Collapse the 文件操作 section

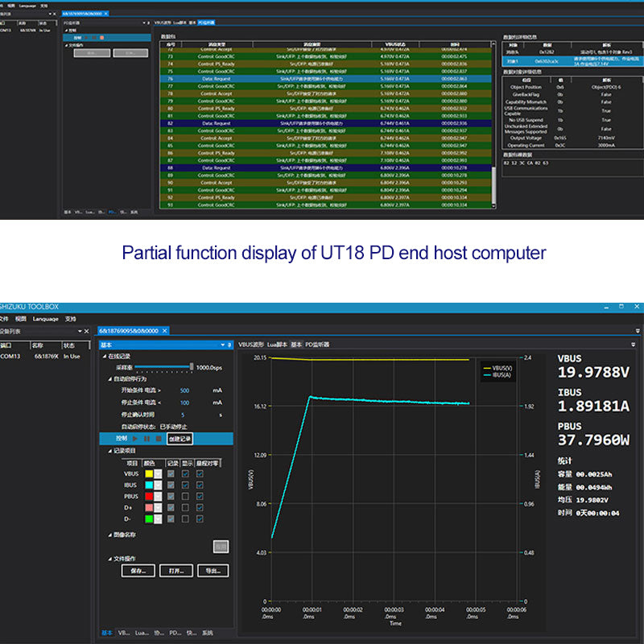109,558
